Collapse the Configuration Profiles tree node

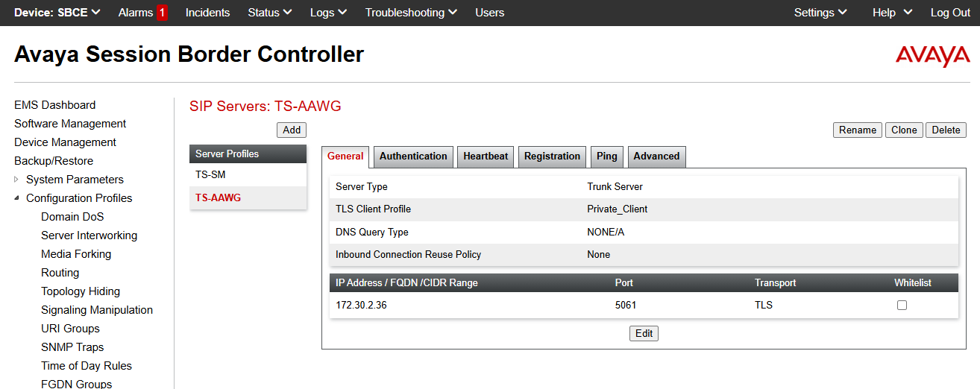17,198
